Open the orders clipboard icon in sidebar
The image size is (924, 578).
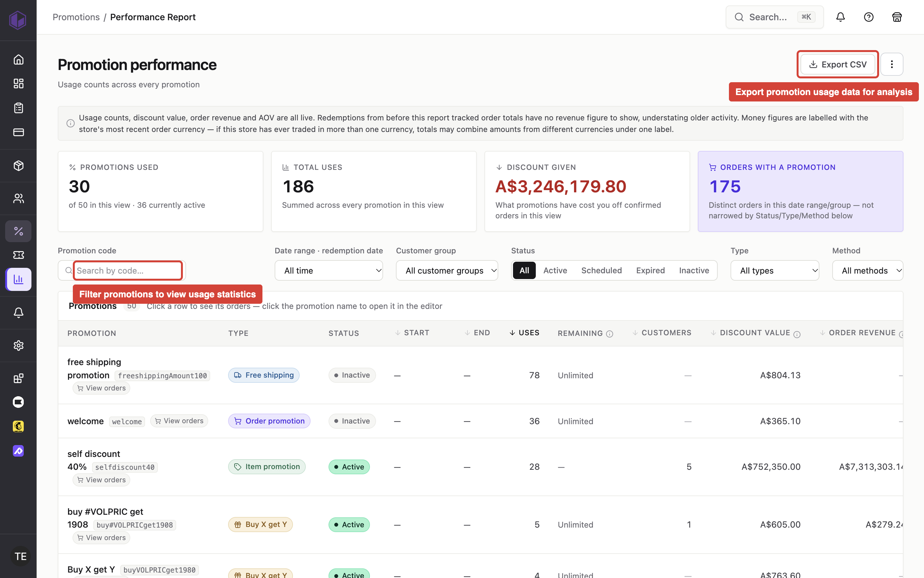point(18,108)
